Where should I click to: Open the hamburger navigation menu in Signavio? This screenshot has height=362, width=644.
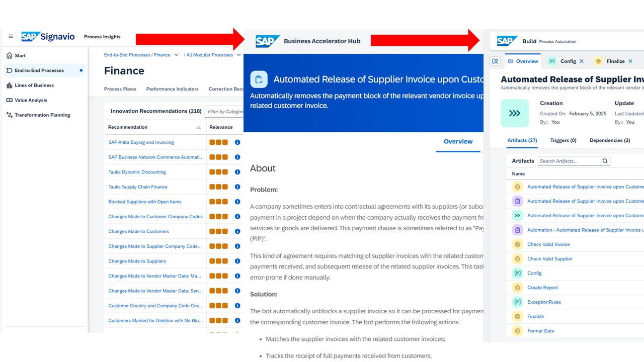pyautogui.click(x=11, y=36)
